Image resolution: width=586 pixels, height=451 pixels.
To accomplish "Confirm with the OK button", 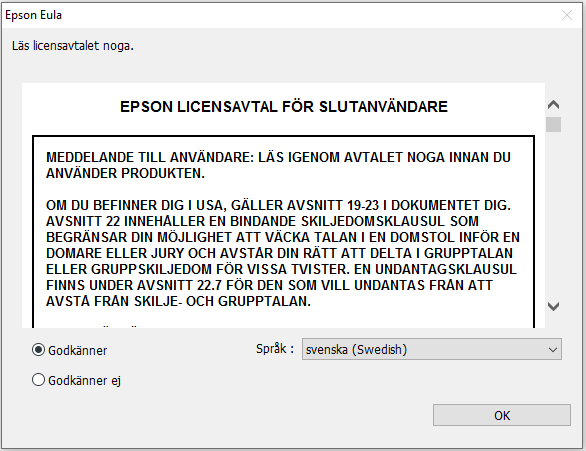I will click(x=502, y=415).
